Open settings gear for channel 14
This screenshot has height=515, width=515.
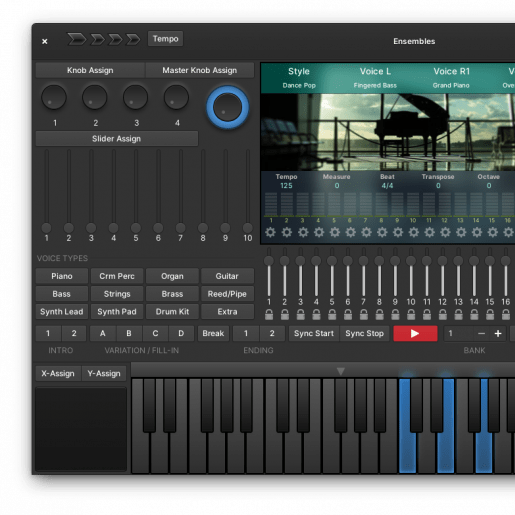point(477,232)
